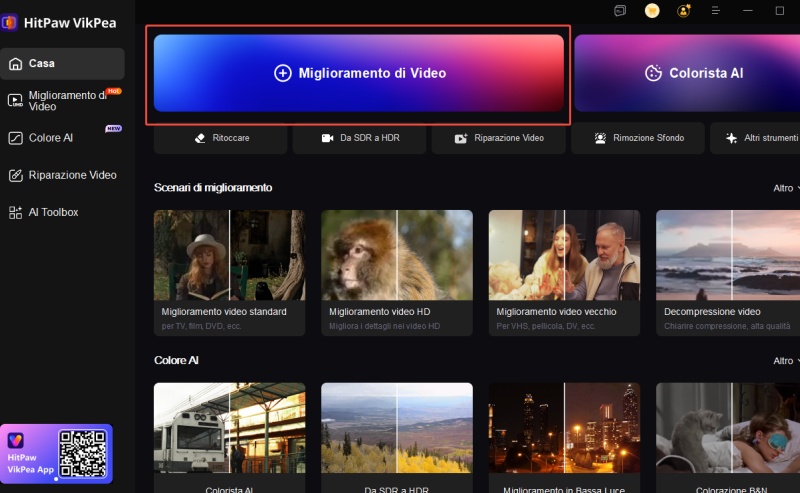Screen dimensions: 800x493
Task: Click the user account profile icon
Action: (x=684, y=11)
